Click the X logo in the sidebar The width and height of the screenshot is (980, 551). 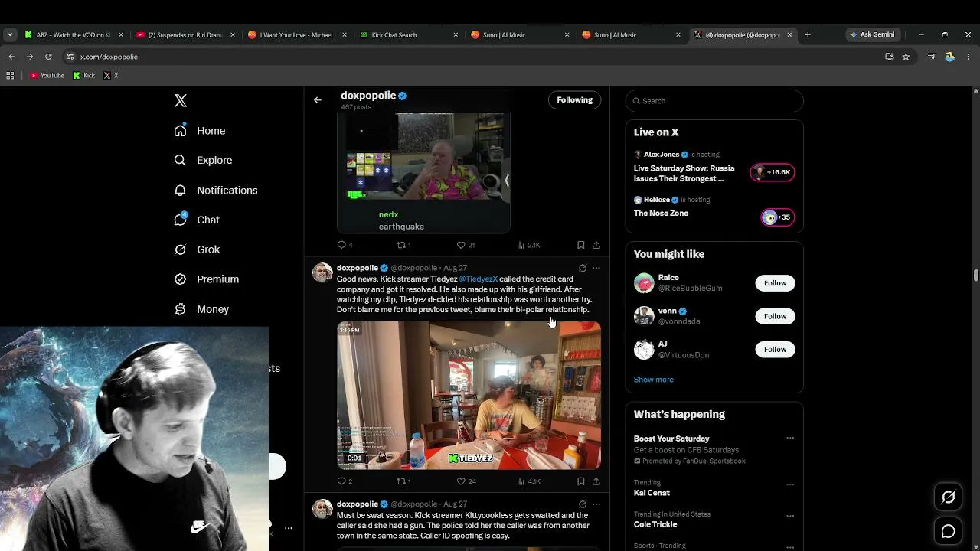[181, 101]
